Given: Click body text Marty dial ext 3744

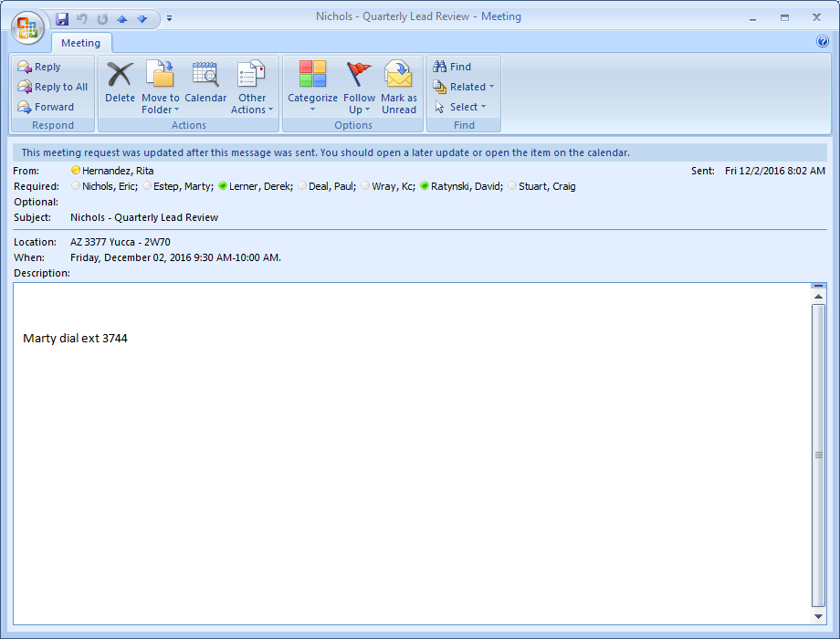Looking at the screenshot, I should pos(75,339).
